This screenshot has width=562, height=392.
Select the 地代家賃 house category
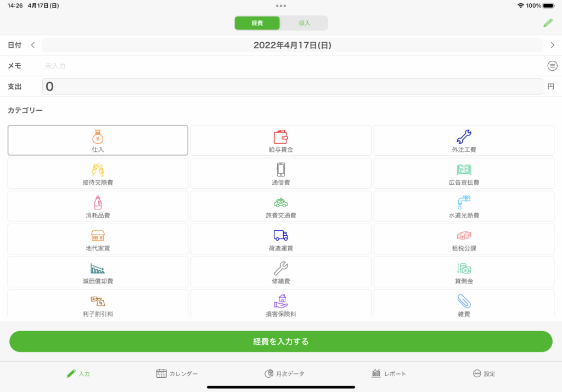(x=98, y=239)
